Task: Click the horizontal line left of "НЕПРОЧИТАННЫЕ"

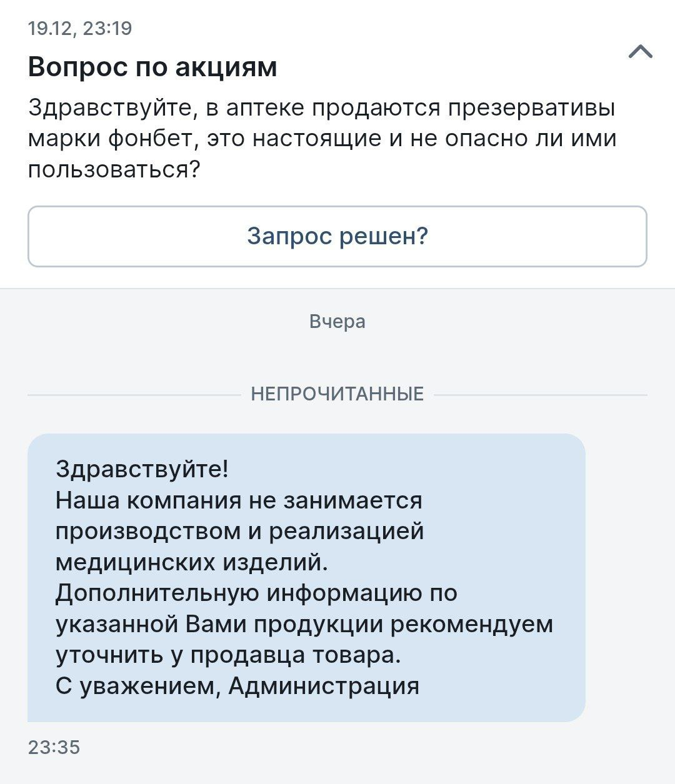Action: (134, 395)
